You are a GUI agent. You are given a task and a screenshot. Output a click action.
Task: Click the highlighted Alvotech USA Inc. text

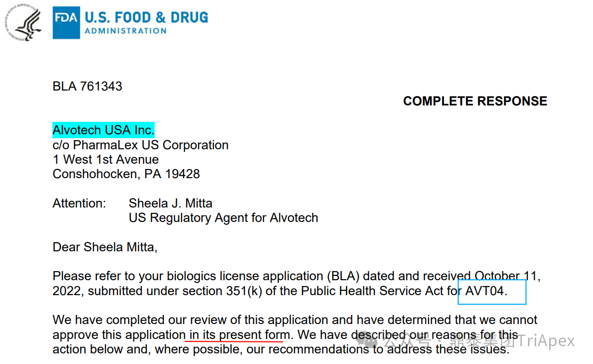[104, 130]
